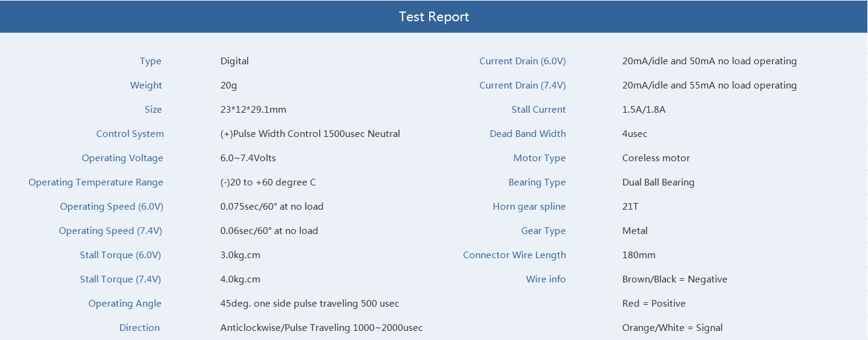Image resolution: width=868 pixels, height=340 pixels.
Task: Click the Digital value text
Action: tap(234, 61)
